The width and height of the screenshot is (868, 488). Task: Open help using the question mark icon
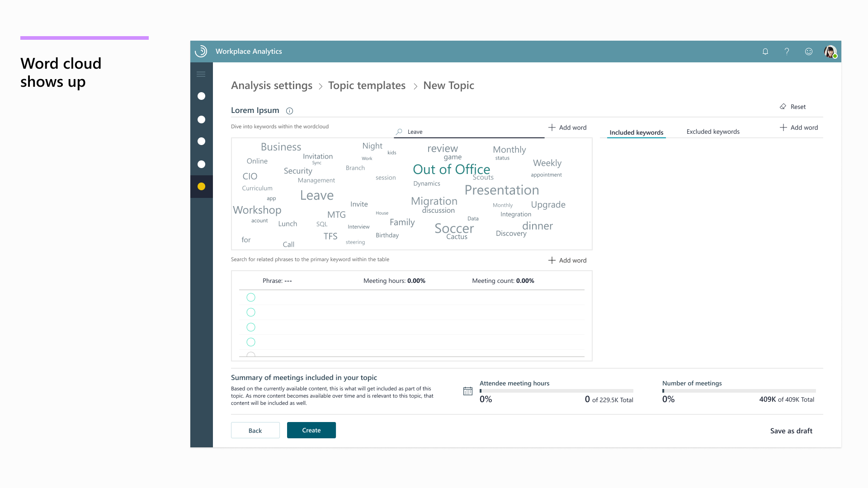(x=787, y=52)
